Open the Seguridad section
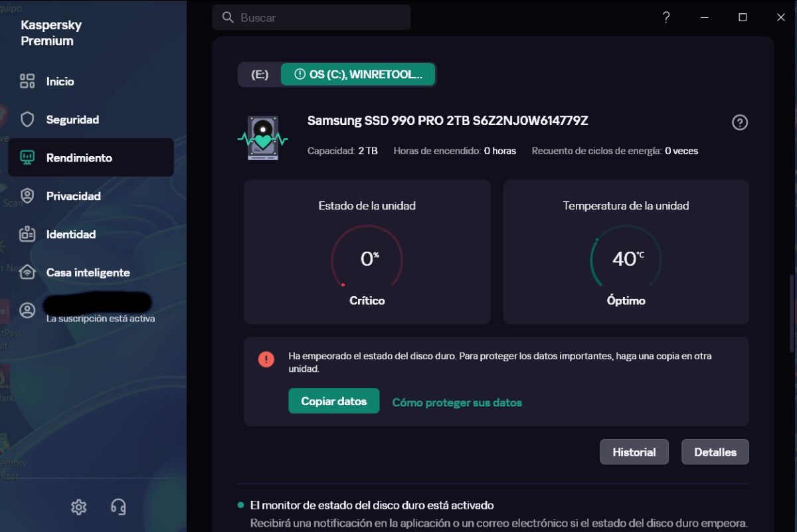 tap(90, 120)
